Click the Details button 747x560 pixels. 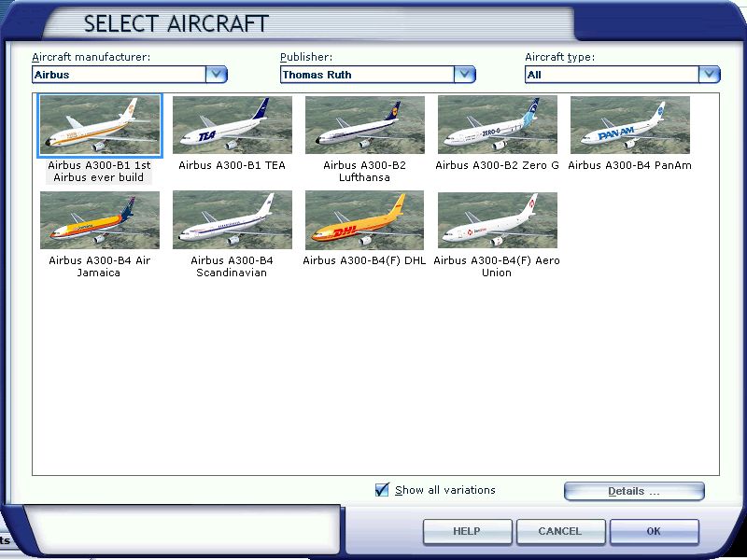point(634,491)
